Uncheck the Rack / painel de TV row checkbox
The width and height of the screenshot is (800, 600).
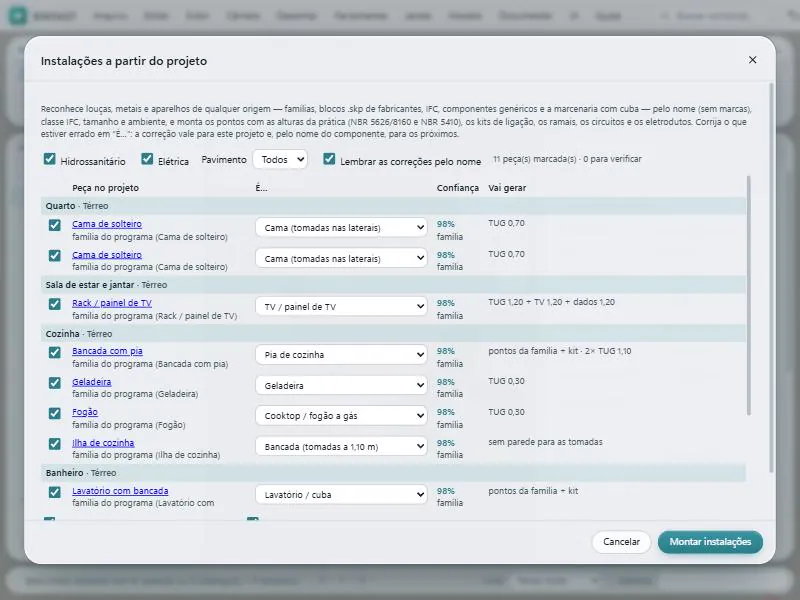[x=55, y=304]
